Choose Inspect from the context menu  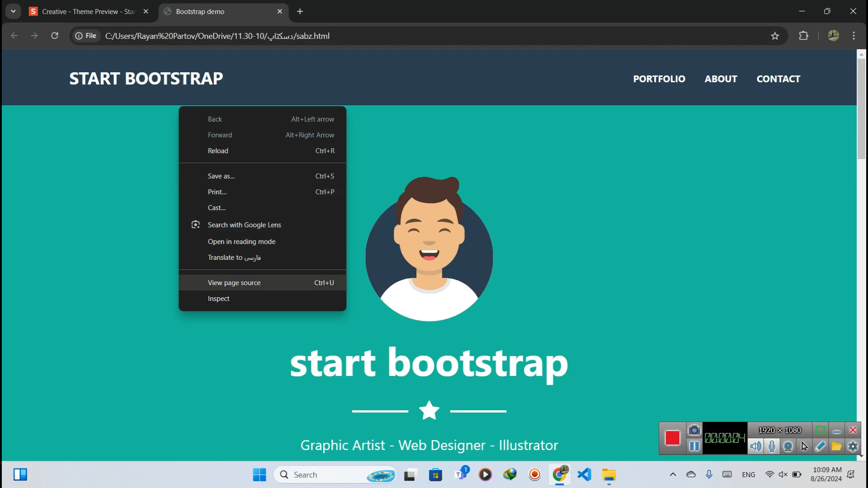(x=262, y=299)
